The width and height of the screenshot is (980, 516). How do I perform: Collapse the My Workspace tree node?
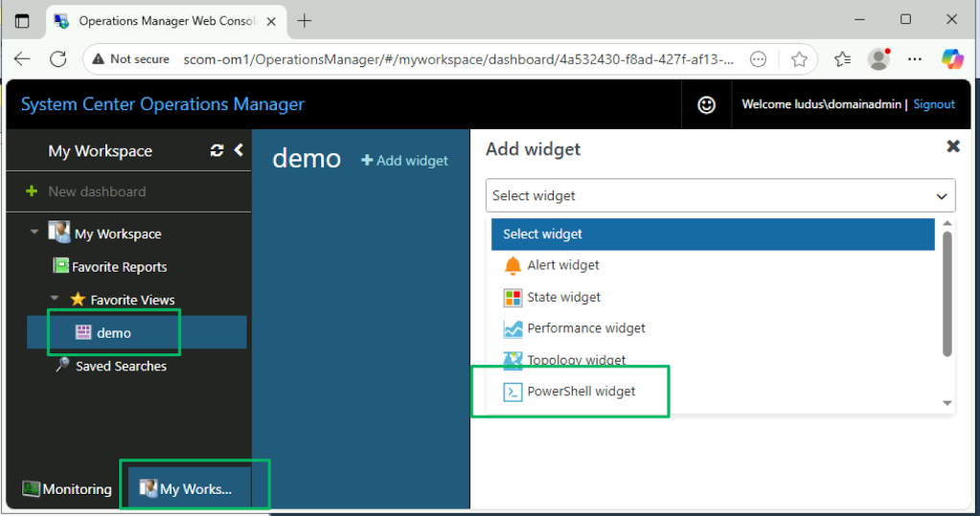(35, 233)
